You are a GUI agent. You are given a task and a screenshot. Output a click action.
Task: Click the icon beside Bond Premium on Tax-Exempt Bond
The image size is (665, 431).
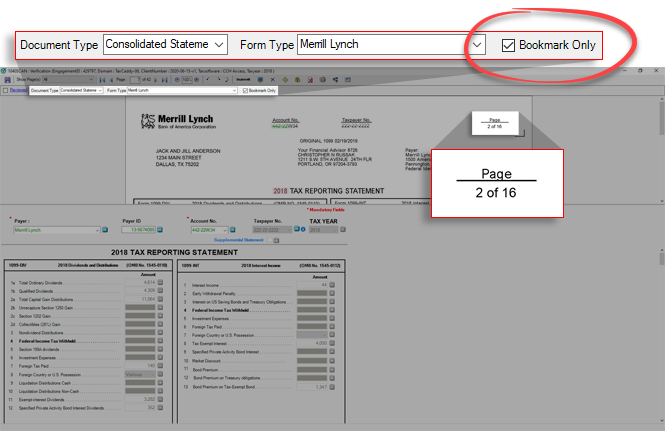click(332, 387)
